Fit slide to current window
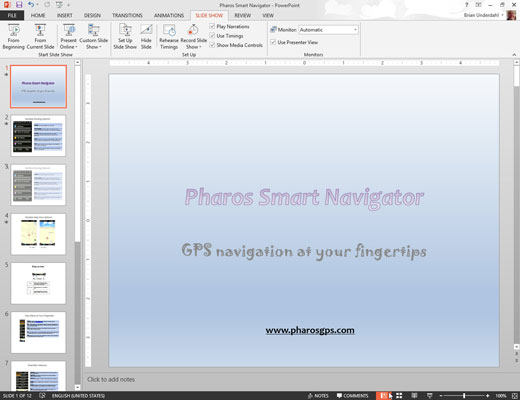Viewport: 520px width, 400px height. 514,396
